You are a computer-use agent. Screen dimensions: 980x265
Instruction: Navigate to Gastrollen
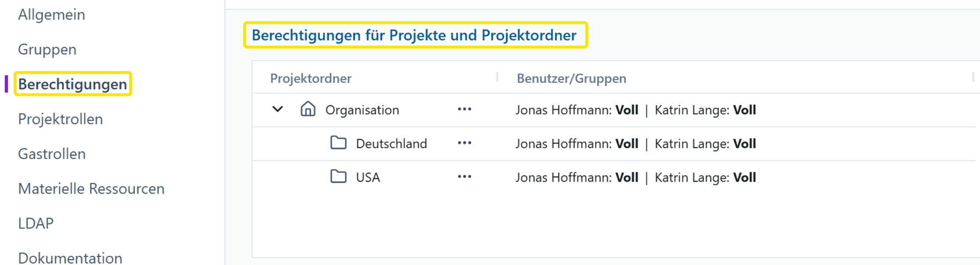pyautogui.click(x=52, y=154)
